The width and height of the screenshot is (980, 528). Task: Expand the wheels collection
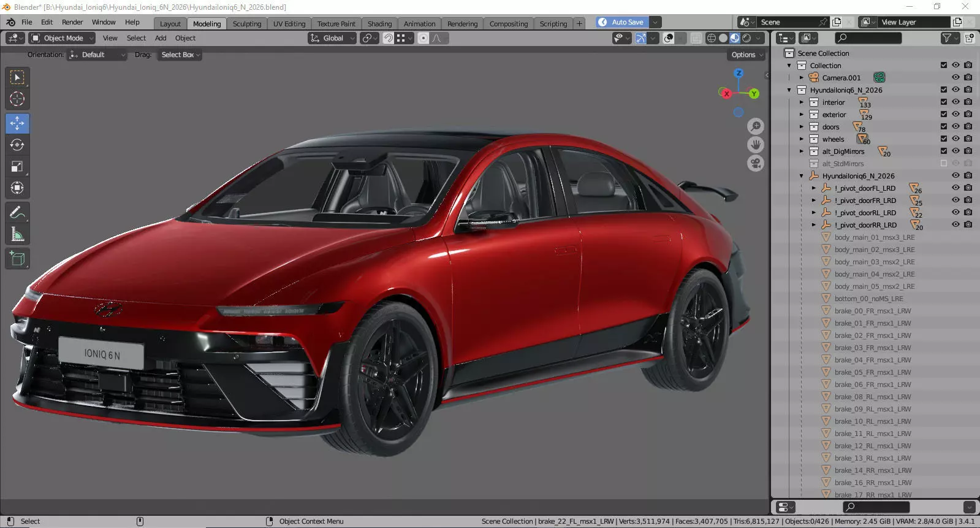coord(801,139)
